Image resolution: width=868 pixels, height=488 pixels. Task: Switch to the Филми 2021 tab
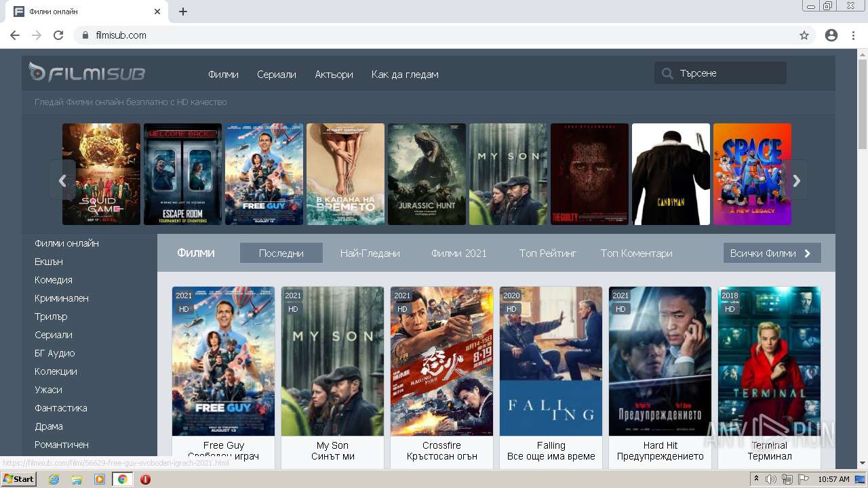click(459, 253)
